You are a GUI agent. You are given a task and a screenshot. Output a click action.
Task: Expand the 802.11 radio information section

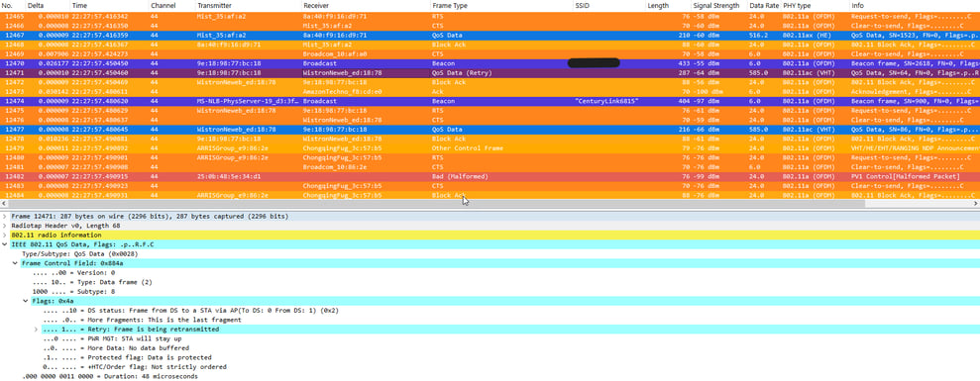tap(5, 235)
